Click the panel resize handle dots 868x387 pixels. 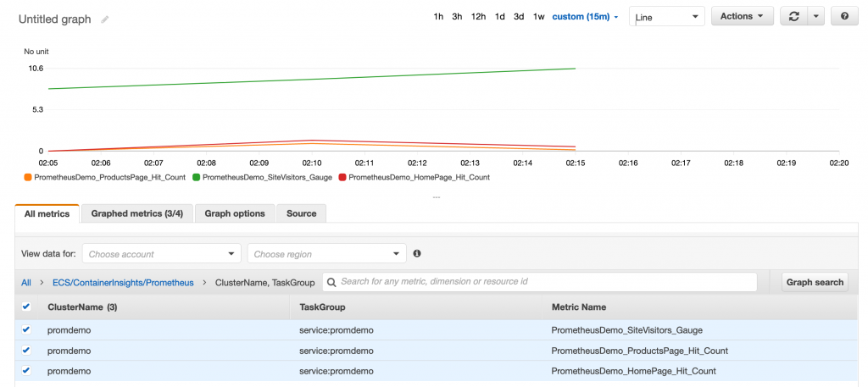point(437,196)
